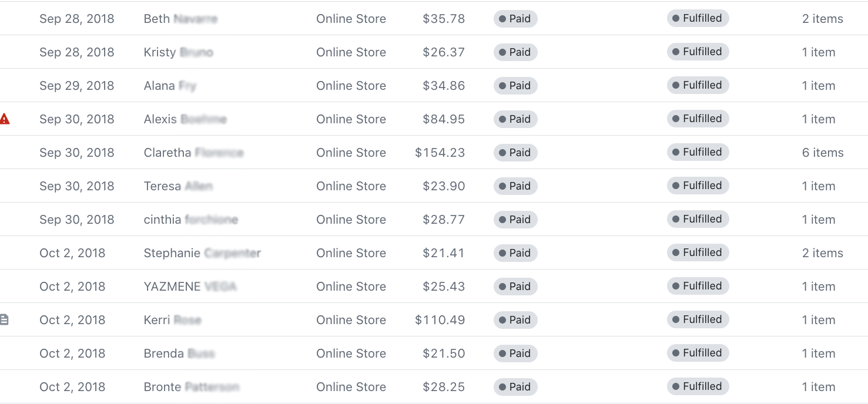Click the Paid badge on Alexis's order

pyautogui.click(x=515, y=119)
